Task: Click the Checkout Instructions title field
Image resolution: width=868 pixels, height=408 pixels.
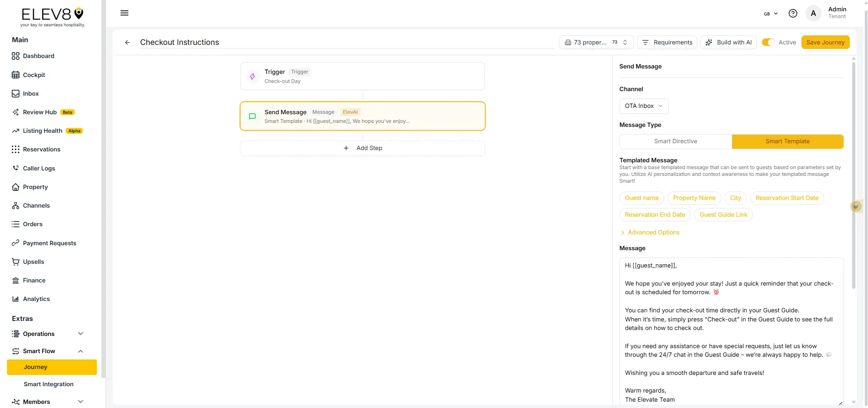Action: [346, 42]
